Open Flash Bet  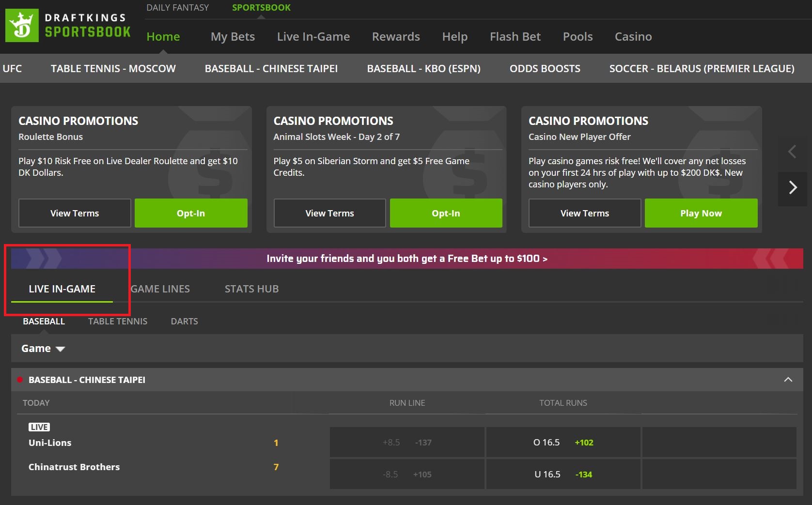[515, 37]
